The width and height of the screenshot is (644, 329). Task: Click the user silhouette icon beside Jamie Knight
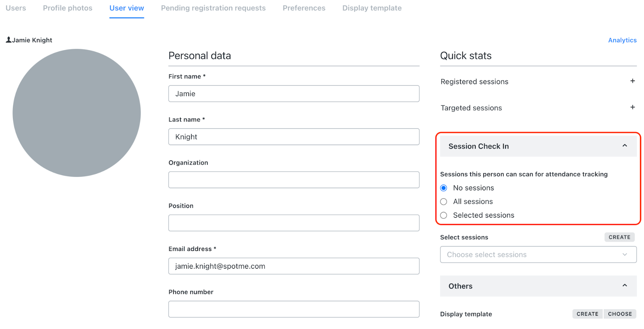click(8, 39)
